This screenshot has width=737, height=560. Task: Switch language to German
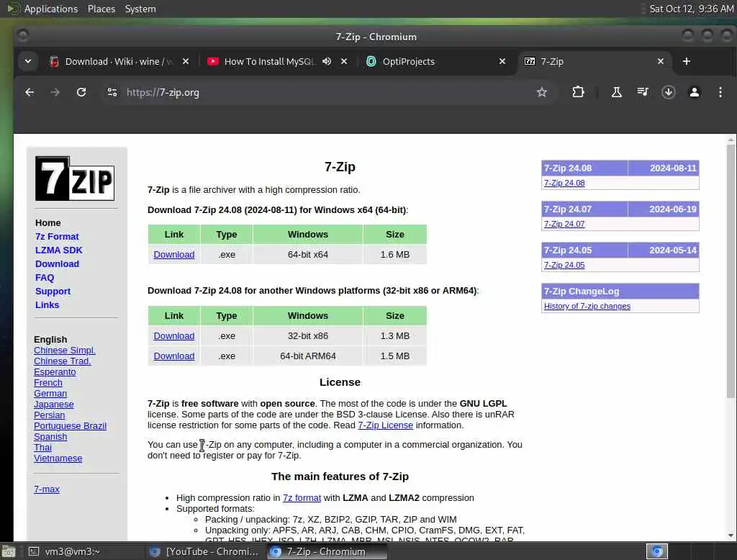(50, 394)
